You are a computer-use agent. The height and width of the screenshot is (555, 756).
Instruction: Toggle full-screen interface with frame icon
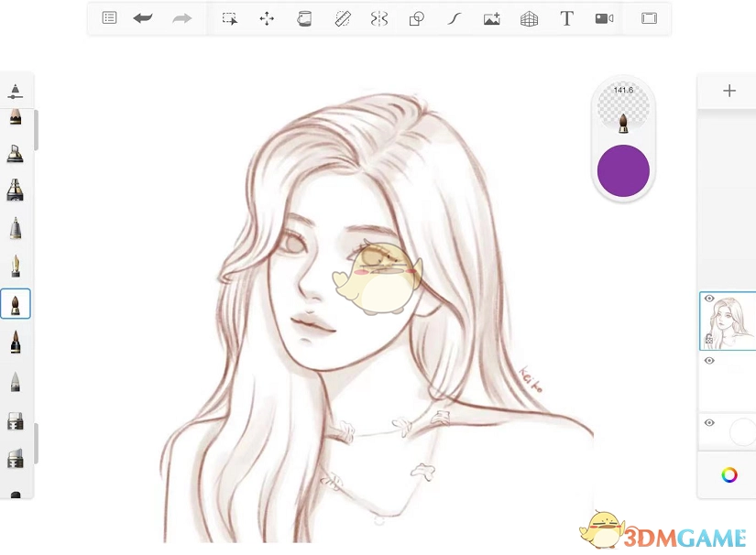pyautogui.click(x=649, y=18)
